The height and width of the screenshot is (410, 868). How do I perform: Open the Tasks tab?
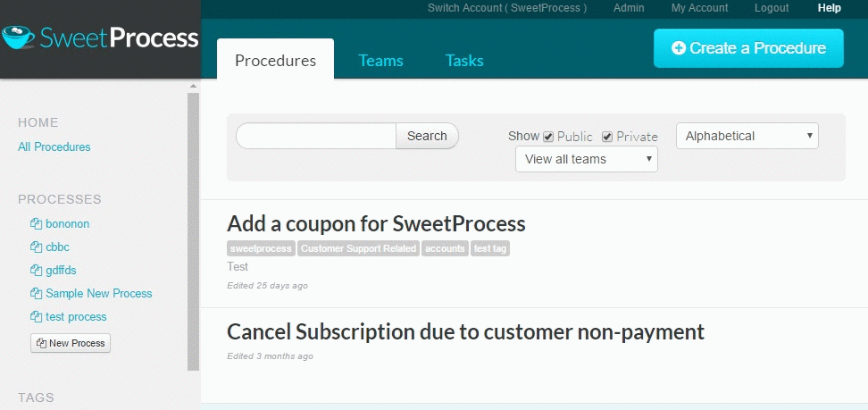tap(464, 61)
